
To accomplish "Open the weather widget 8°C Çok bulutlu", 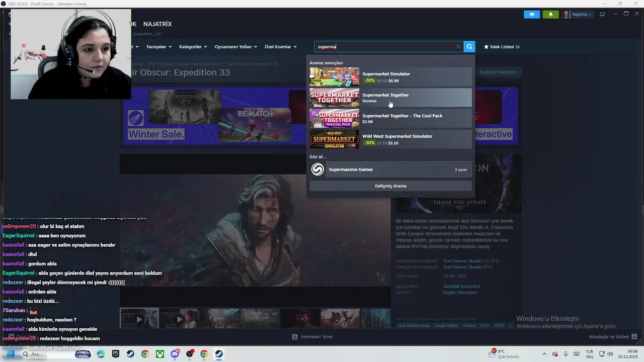I will coord(505,354).
